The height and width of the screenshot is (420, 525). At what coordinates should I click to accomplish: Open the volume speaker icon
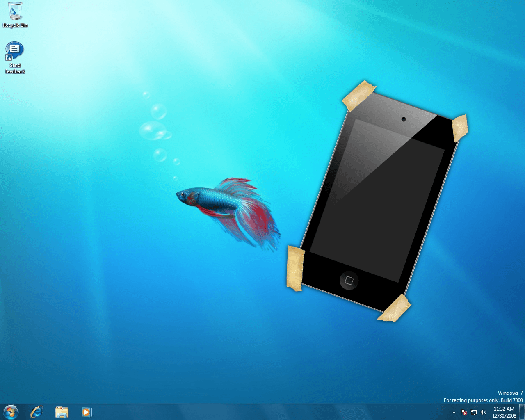pos(483,412)
